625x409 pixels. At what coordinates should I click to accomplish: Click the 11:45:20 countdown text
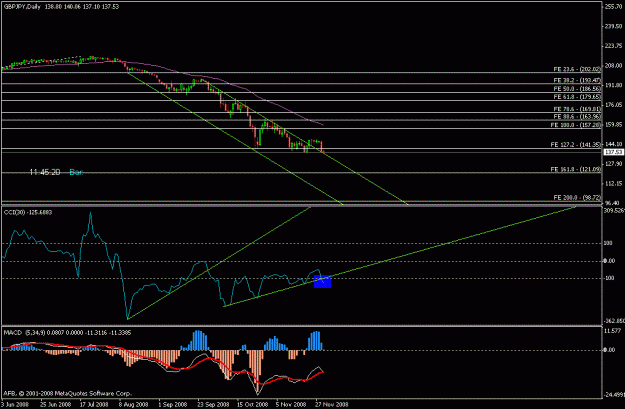click(x=45, y=172)
